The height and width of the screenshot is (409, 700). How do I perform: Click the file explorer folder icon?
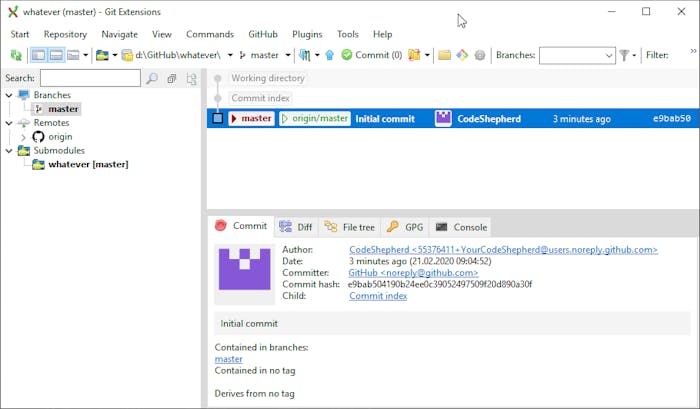pyautogui.click(x=444, y=55)
